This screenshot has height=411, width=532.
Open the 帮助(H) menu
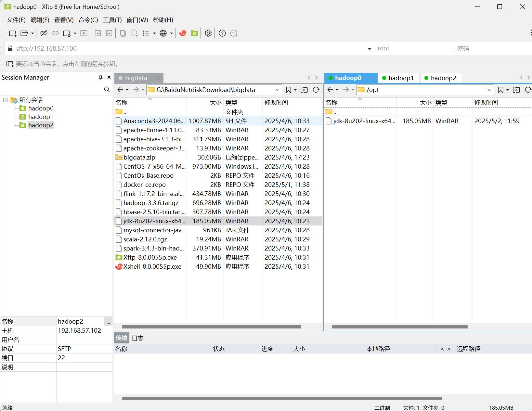point(163,20)
